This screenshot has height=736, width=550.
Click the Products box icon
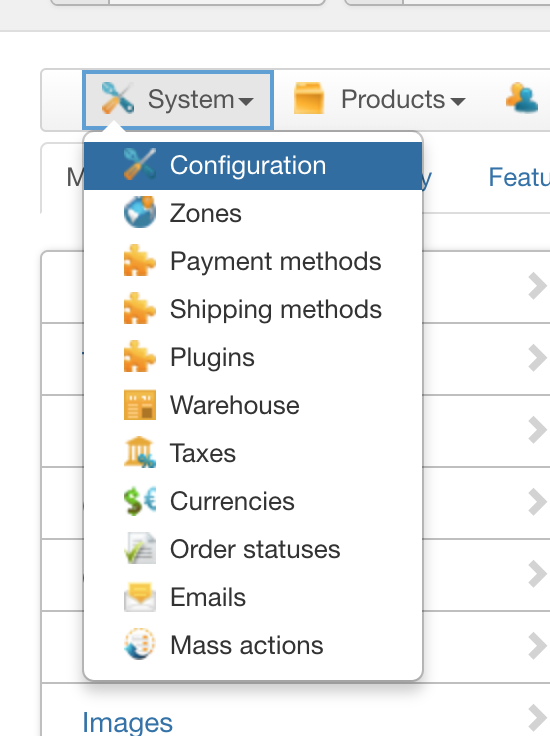click(309, 99)
